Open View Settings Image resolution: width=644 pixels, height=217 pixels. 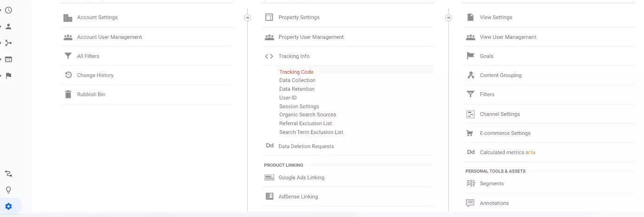(x=496, y=18)
